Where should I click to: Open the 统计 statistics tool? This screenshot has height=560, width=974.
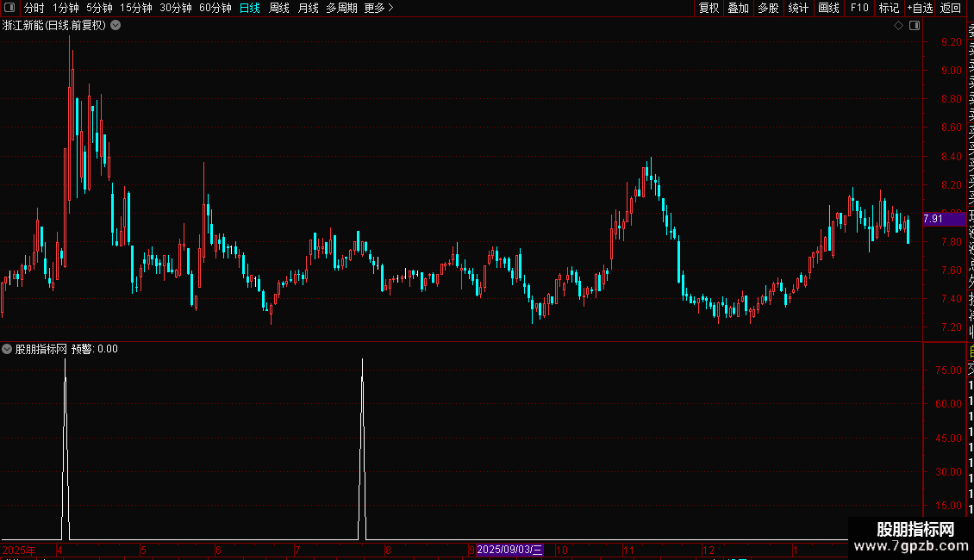point(798,8)
